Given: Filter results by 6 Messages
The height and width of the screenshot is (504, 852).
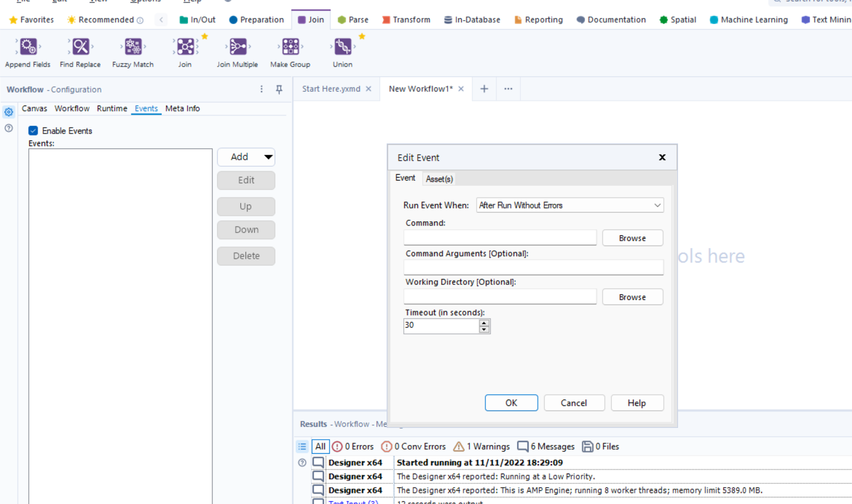Looking at the screenshot, I should click(x=545, y=446).
